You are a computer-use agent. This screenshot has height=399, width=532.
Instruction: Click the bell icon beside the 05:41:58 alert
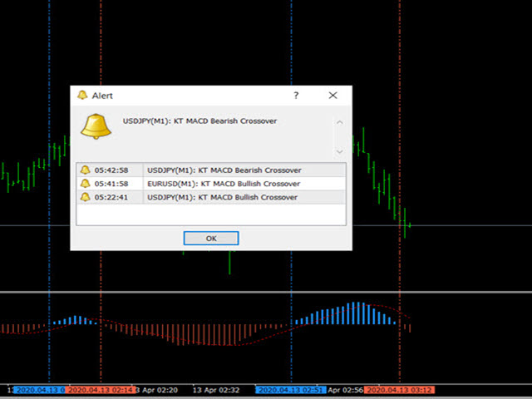click(x=85, y=183)
